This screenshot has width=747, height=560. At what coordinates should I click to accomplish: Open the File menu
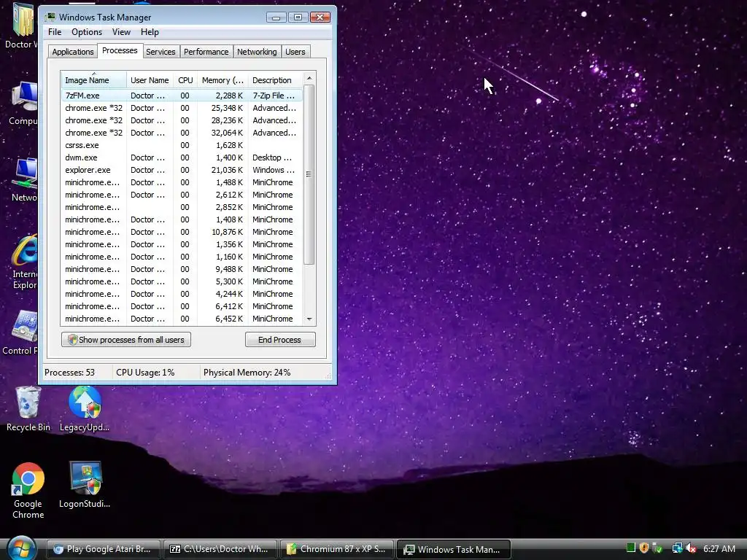pos(55,32)
